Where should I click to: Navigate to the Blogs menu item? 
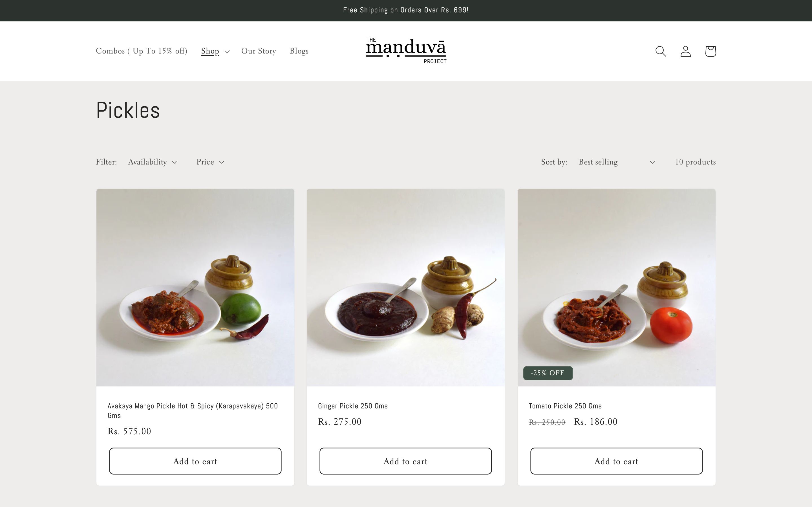[299, 51]
